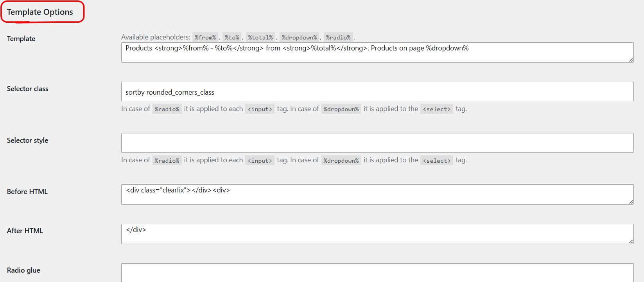Click <input> code under Selector class
This screenshot has height=282, width=644.
(x=260, y=109)
